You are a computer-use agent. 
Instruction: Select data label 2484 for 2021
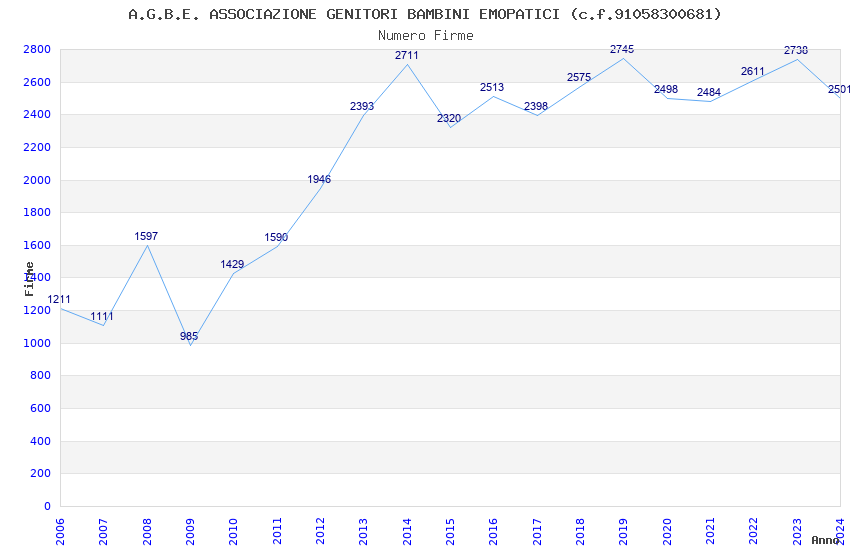709,92
